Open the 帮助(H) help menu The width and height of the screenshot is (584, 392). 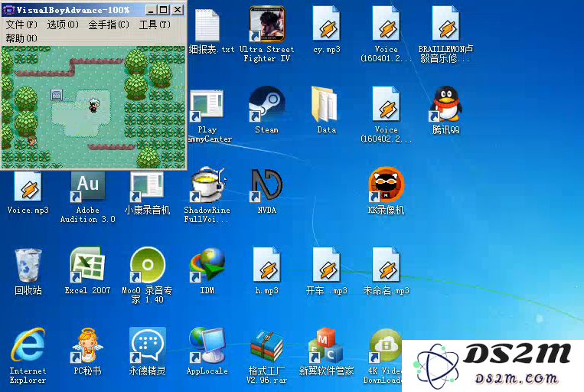[x=21, y=38]
